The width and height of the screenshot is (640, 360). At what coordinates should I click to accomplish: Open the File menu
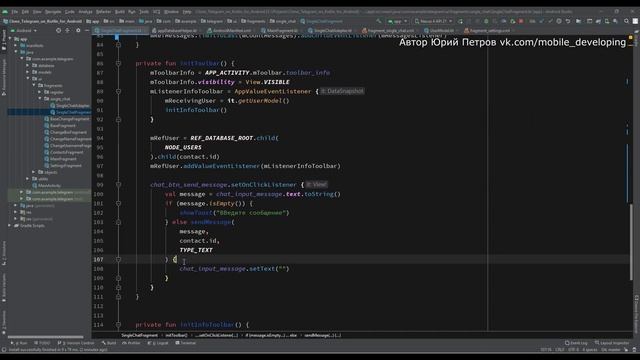tap(15, 12)
